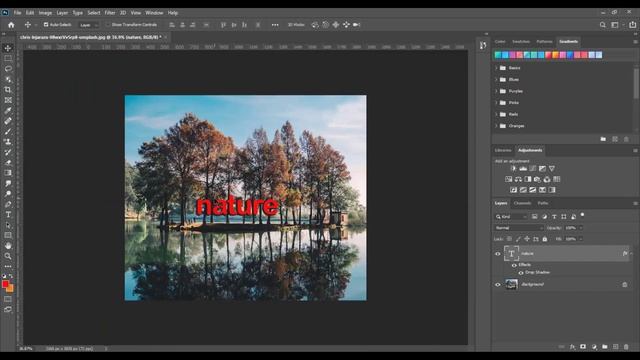Select the Frame tool
The image size is (640, 360).
[x=8, y=100]
